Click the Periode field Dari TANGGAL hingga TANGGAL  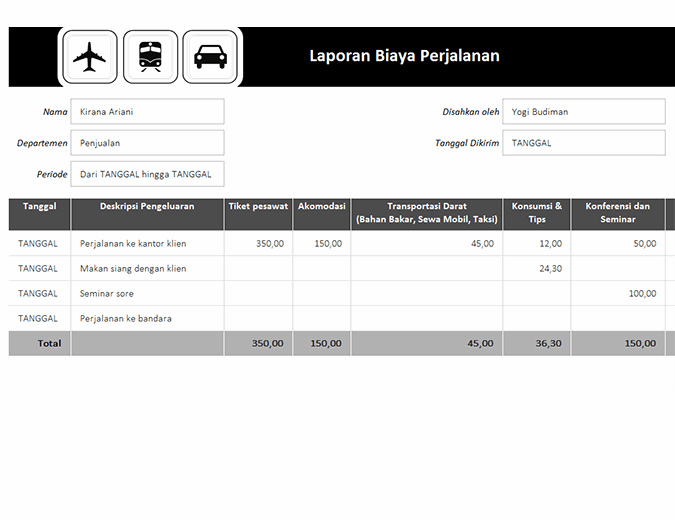coord(147,174)
